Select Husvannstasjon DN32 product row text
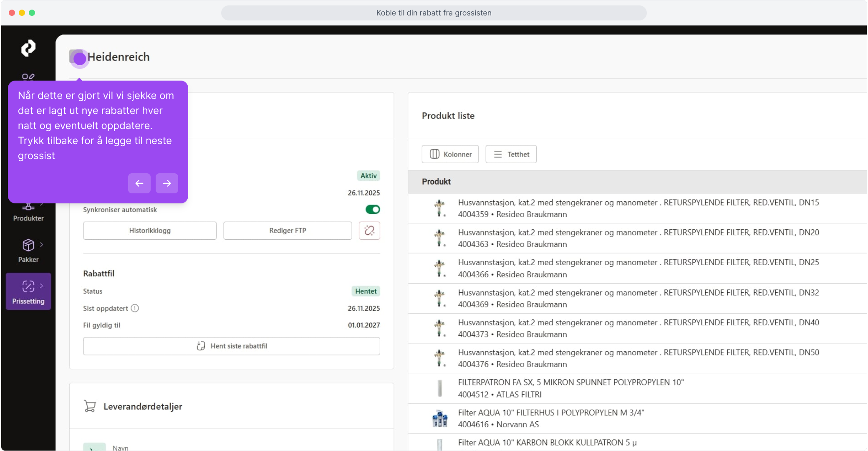The image size is (868, 451). (638, 292)
